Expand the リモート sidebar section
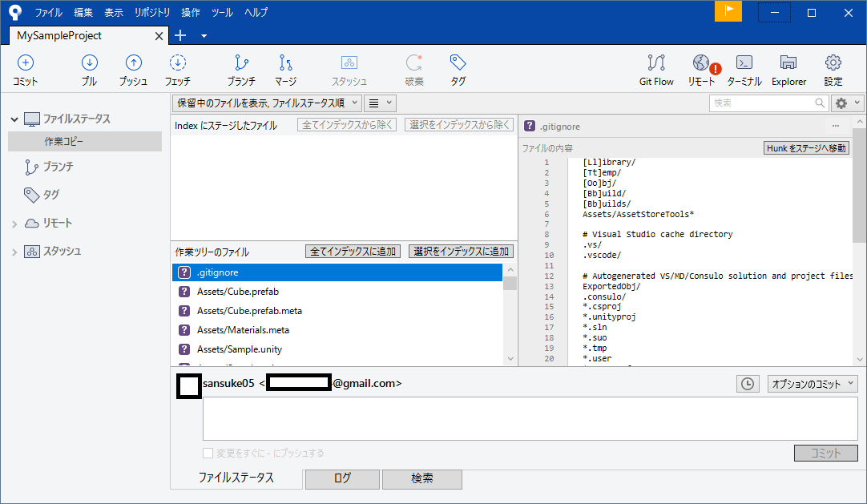Screen dimensions: 867x504 pyautogui.click(x=14, y=223)
